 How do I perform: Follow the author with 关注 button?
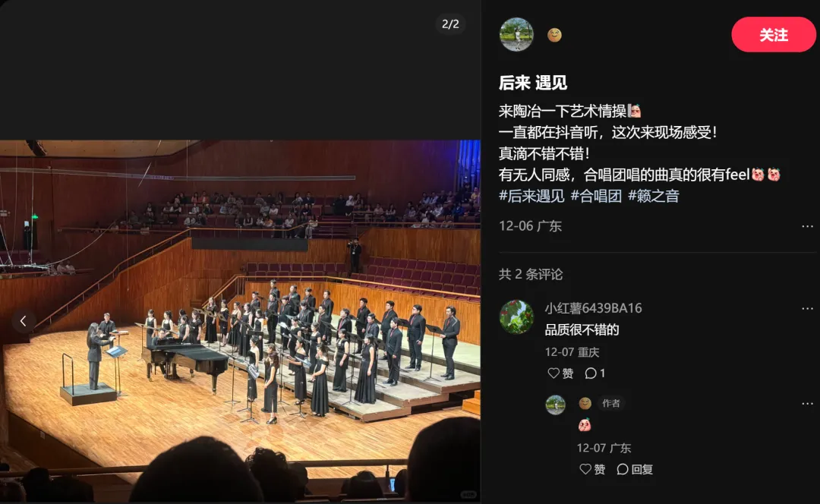[x=773, y=34]
